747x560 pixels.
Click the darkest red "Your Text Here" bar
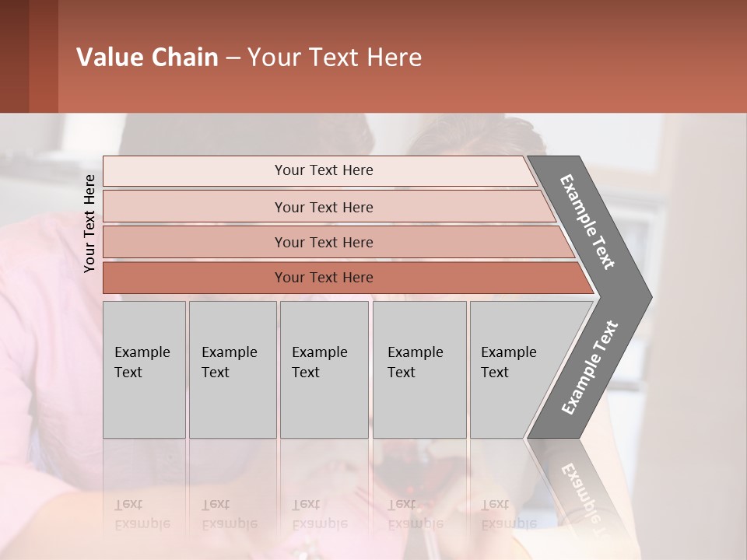pos(324,278)
